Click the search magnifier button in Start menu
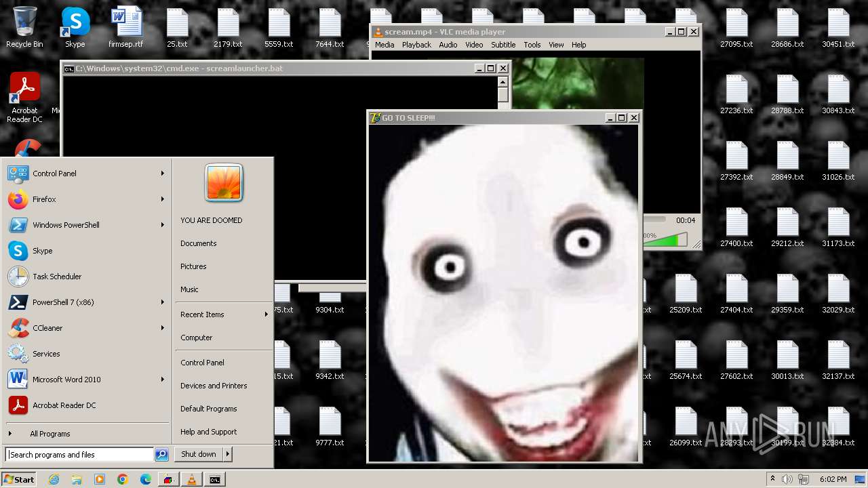 (161, 455)
